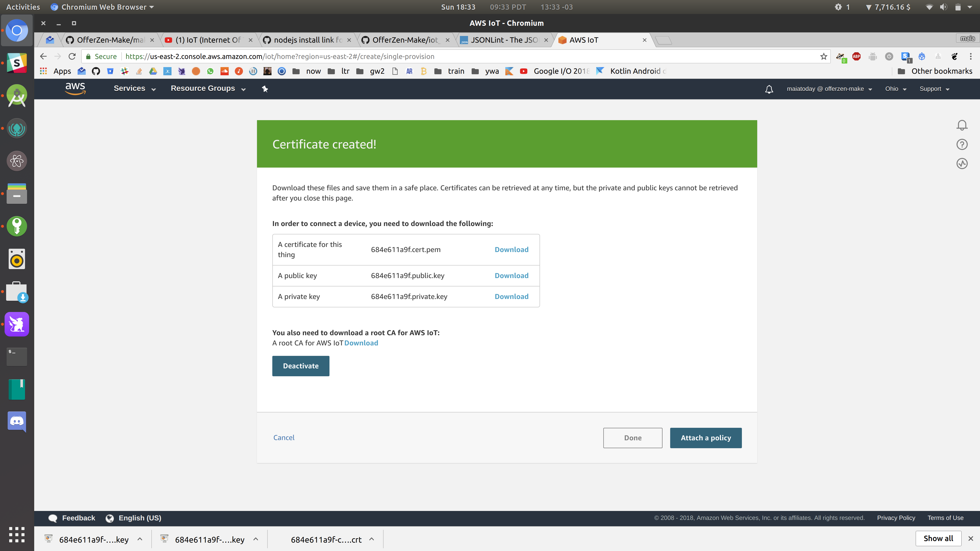The image size is (980, 551).
Task: Open the GitHub bookmark icon
Action: 96,71
